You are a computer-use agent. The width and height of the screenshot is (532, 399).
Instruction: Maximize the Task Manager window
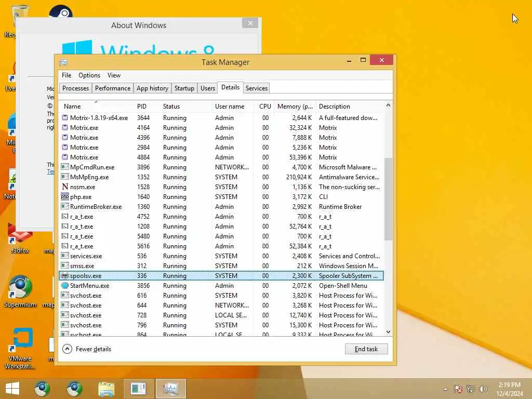tap(363, 60)
